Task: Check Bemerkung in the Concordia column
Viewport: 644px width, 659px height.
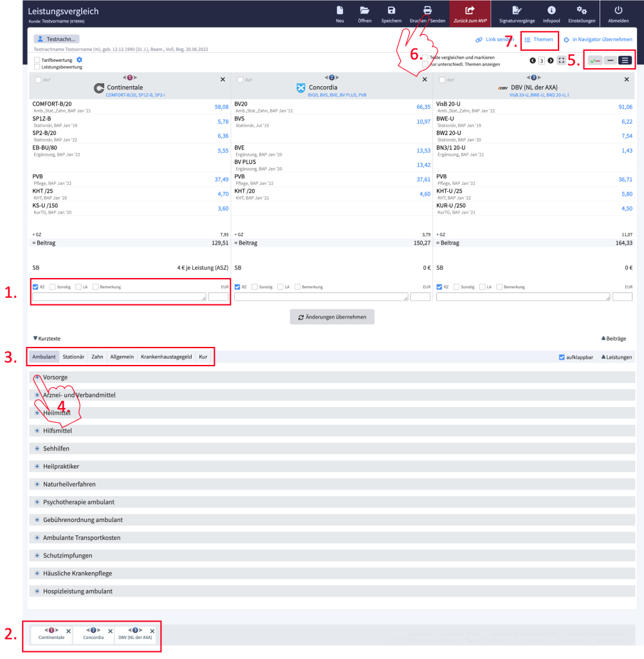Action: 297,287
